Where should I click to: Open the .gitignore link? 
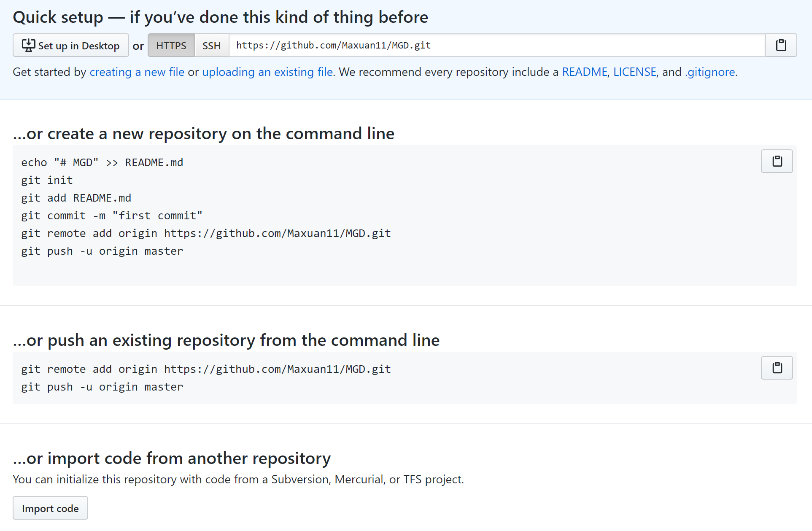(x=710, y=72)
